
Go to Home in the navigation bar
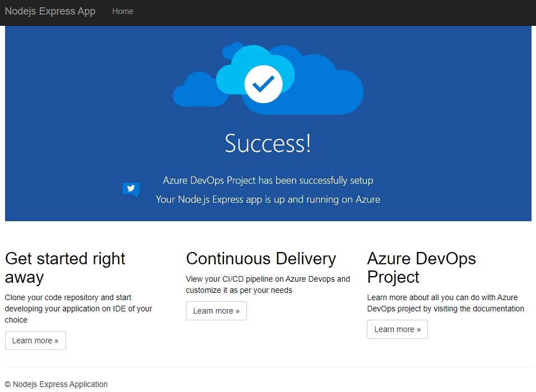pos(123,11)
